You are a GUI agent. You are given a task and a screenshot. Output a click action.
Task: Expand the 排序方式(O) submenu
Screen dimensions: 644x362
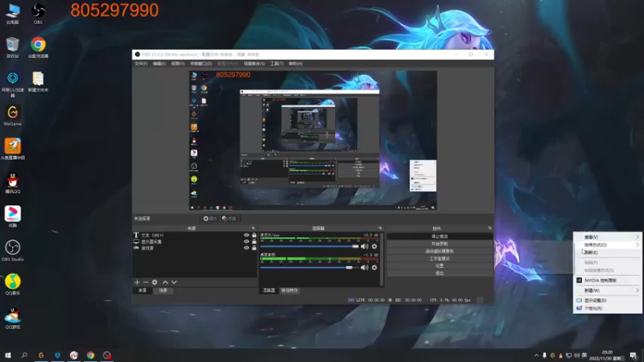tap(608, 245)
